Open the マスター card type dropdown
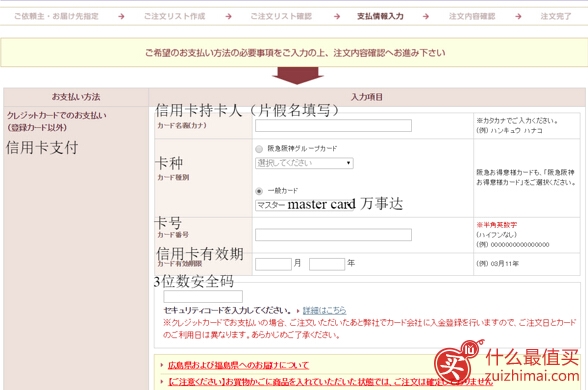 [304, 205]
